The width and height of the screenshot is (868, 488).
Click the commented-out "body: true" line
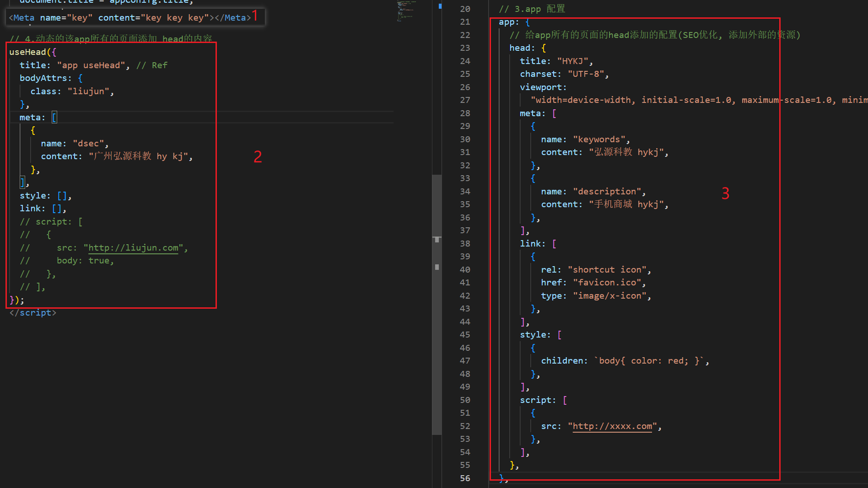(x=67, y=261)
